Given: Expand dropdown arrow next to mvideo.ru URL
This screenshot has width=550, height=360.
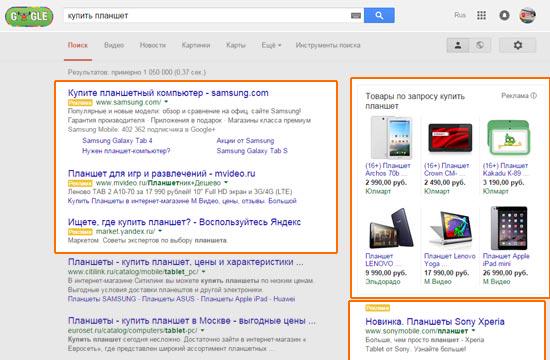Looking at the screenshot, I should pos(226,183).
